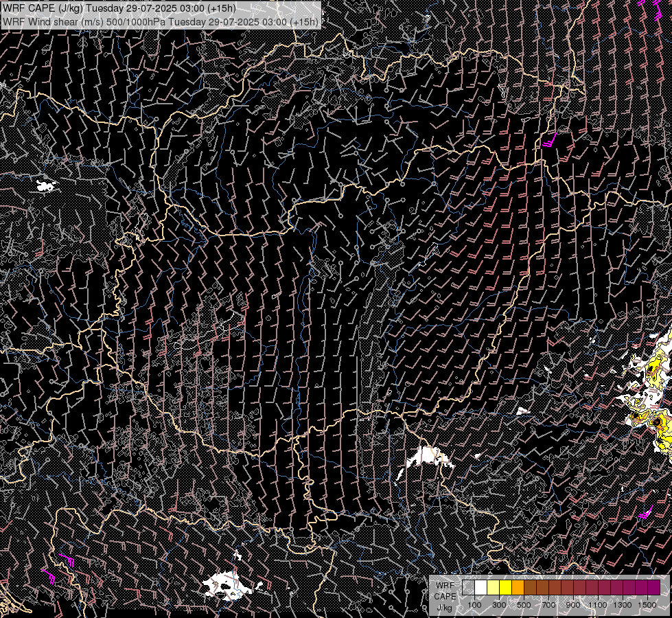The width and height of the screenshot is (672, 618).
Task: Click the word WRF in the legend
Action: coord(445,586)
